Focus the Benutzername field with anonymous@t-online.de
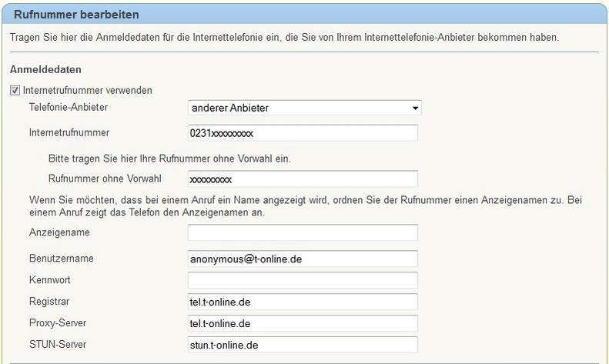 tap(303, 259)
